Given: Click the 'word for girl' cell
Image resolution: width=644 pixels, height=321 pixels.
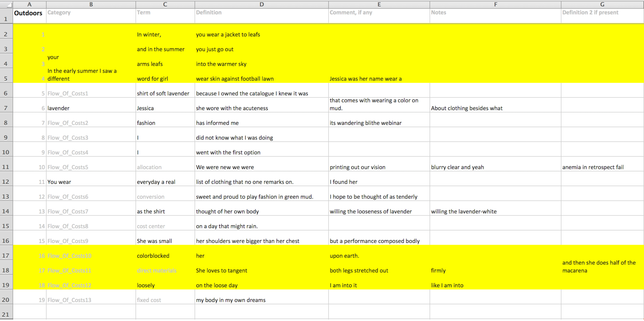Looking at the screenshot, I should click(165, 76).
